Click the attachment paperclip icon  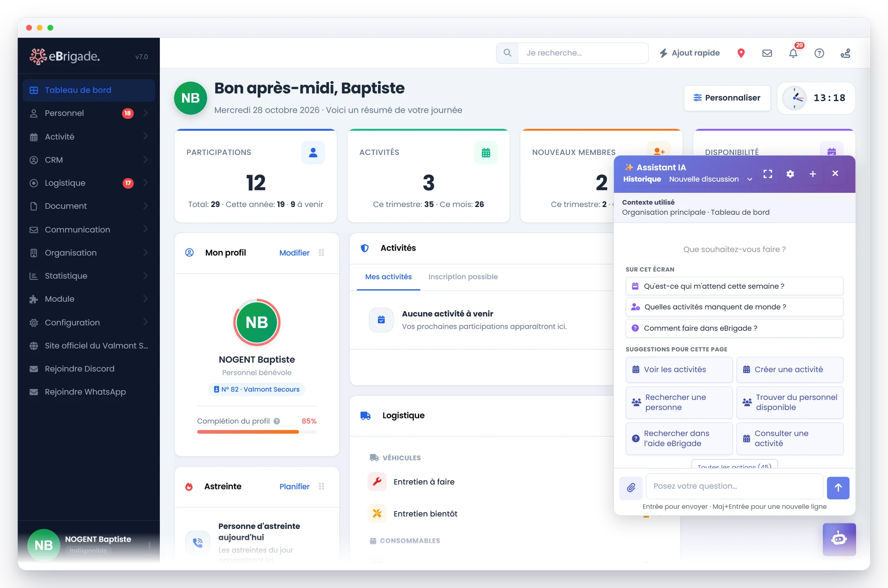pos(631,488)
